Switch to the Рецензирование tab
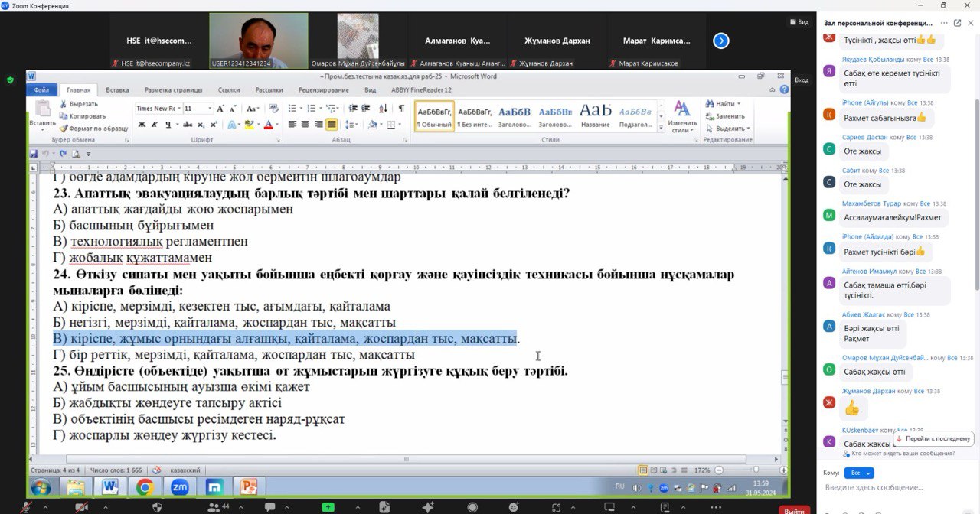 tap(324, 90)
